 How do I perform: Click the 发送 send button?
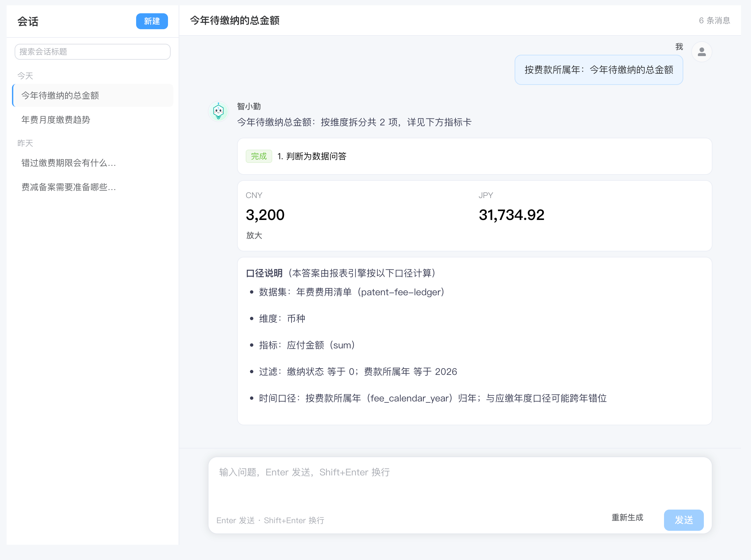tap(684, 520)
